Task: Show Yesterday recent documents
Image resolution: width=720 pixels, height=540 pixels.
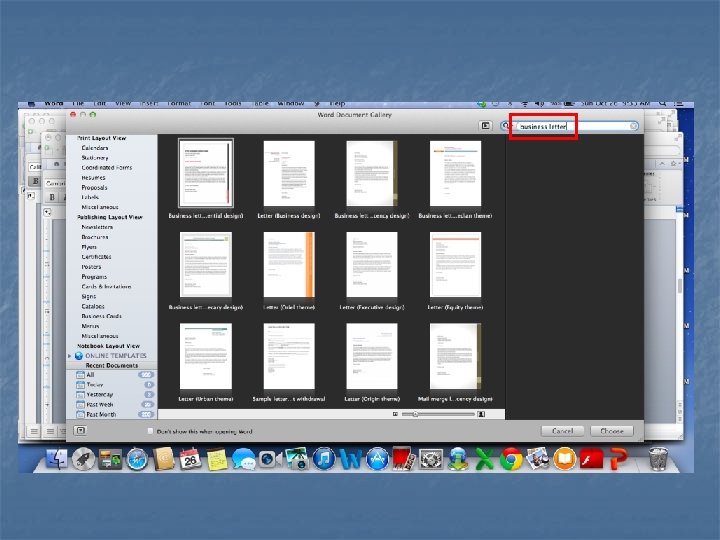Action: (x=99, y=394)
